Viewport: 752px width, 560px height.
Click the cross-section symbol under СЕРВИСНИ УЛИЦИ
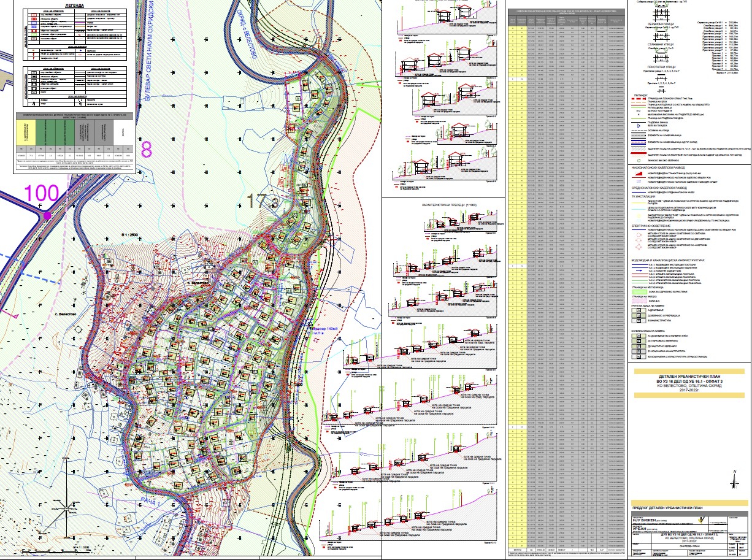point(660,37)
